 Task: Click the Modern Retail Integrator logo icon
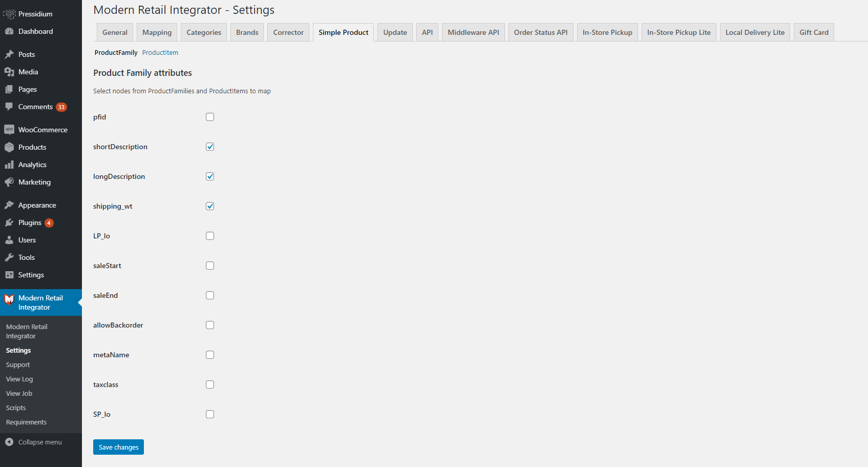click(9, 299)
